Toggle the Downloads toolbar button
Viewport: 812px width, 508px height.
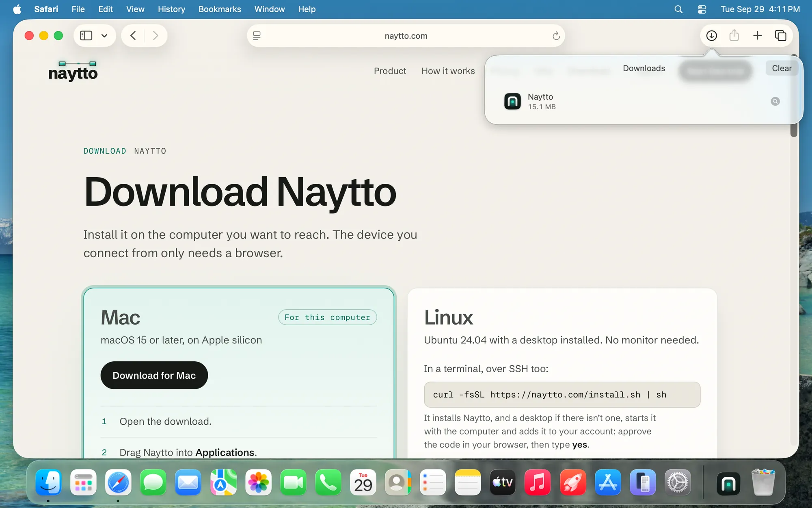coord(711,36)
